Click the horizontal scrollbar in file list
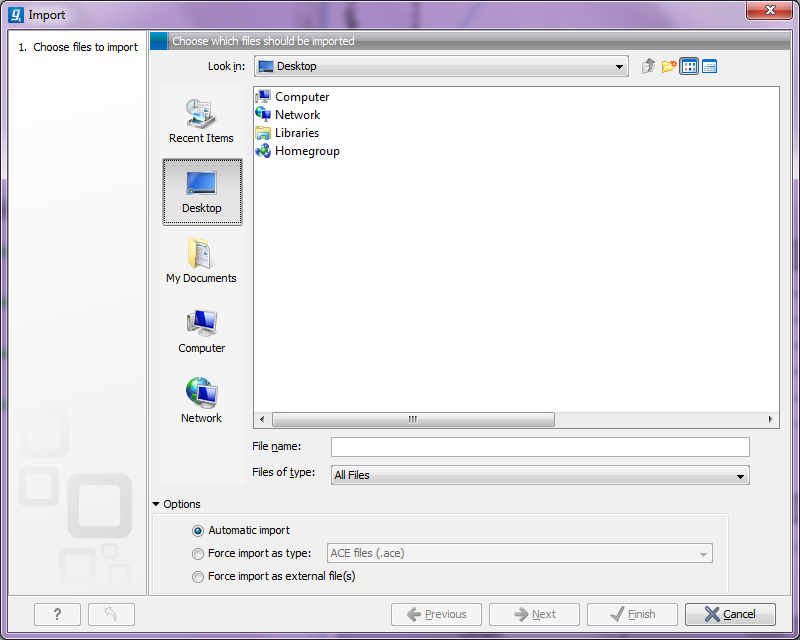Image resolution: width=800 pixels, height=640 pixels. point(412,420)
